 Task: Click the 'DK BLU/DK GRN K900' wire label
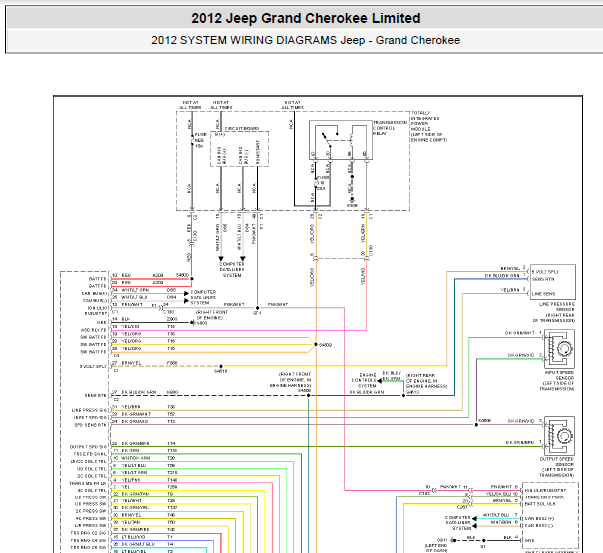pyautogui.click(x=150, y=392)
